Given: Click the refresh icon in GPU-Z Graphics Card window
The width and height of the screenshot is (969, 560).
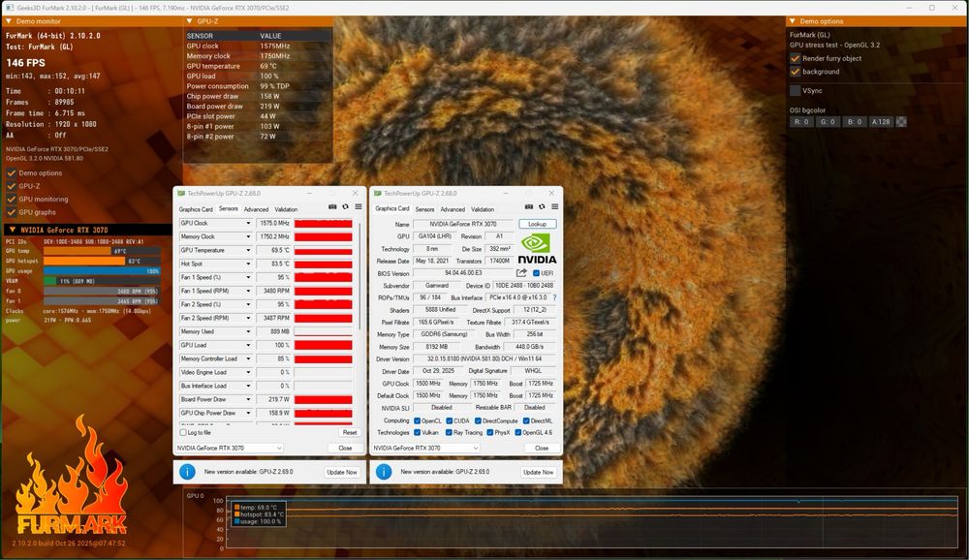Looking at the screenshot, I should click(x=542, y=207).
